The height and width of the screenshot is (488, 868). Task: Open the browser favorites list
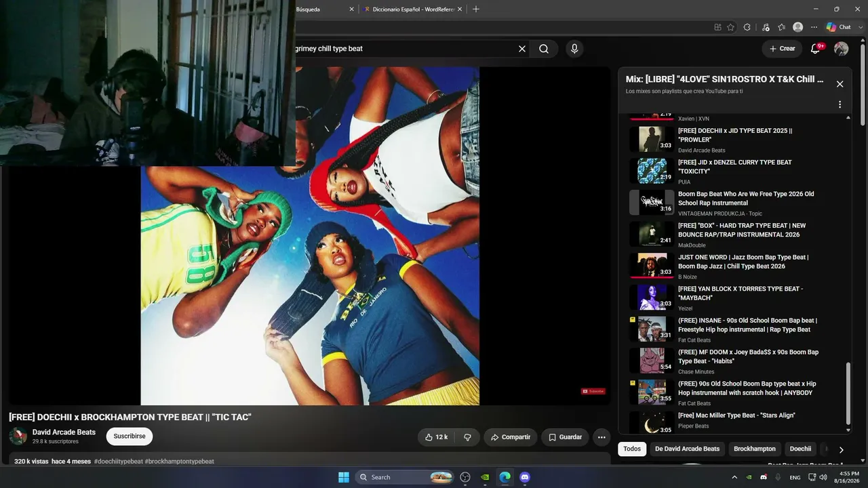[782, 27]
